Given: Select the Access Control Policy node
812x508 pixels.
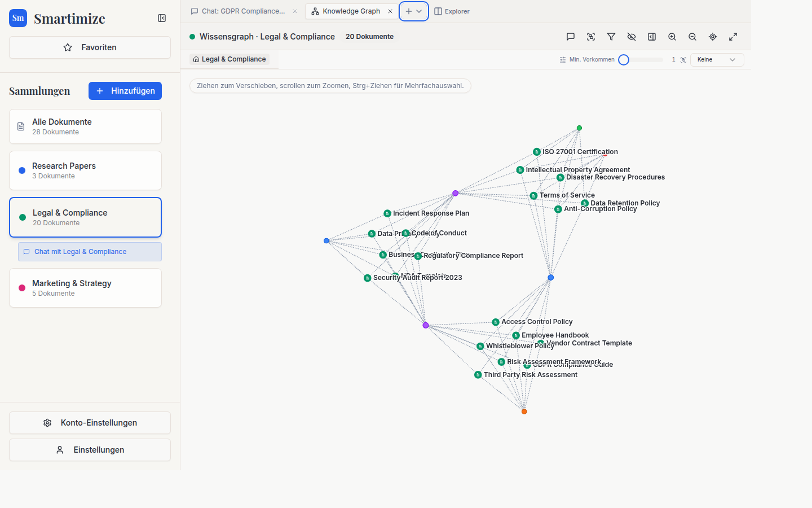Looking at the screenshot, I should pos(496,322).
